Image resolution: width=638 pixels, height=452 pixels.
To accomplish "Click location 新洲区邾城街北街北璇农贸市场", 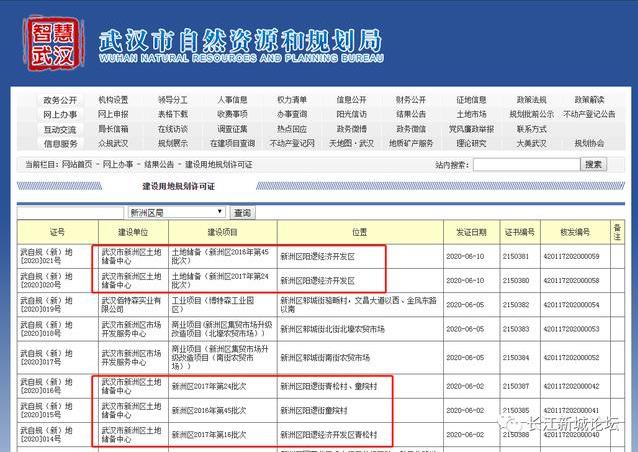I will [332, 329].
